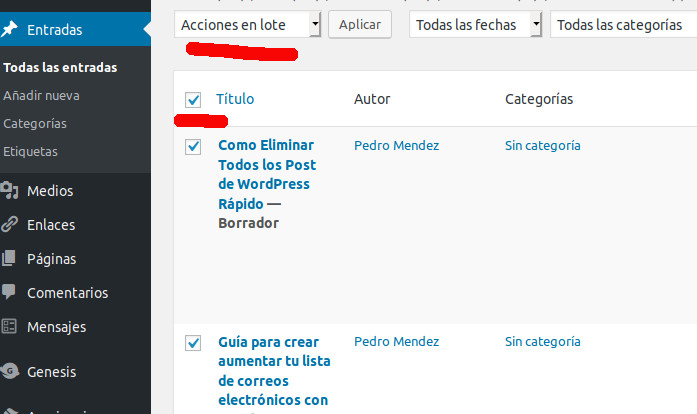Open the 'Todas las categorías' dropdown
The height and width of the screenshot is (414, 697).
pos(622,25)
